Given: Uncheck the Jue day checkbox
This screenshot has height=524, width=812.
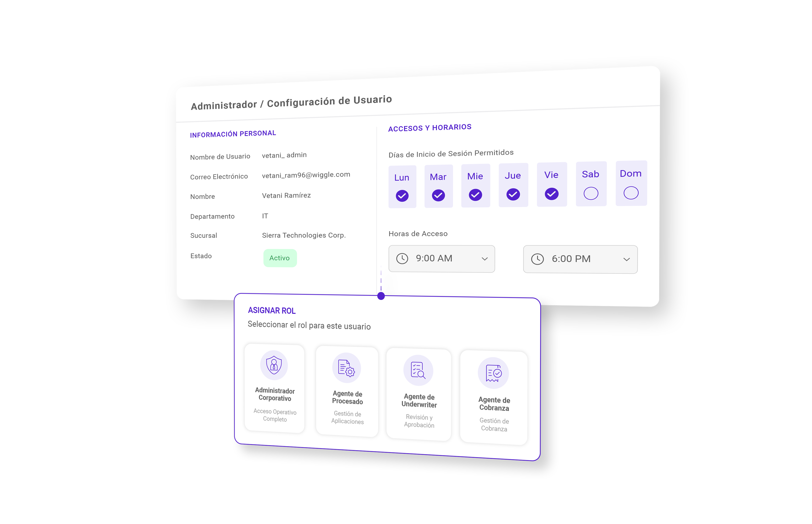Looking at the screenshot, I should tap(513, 194).
